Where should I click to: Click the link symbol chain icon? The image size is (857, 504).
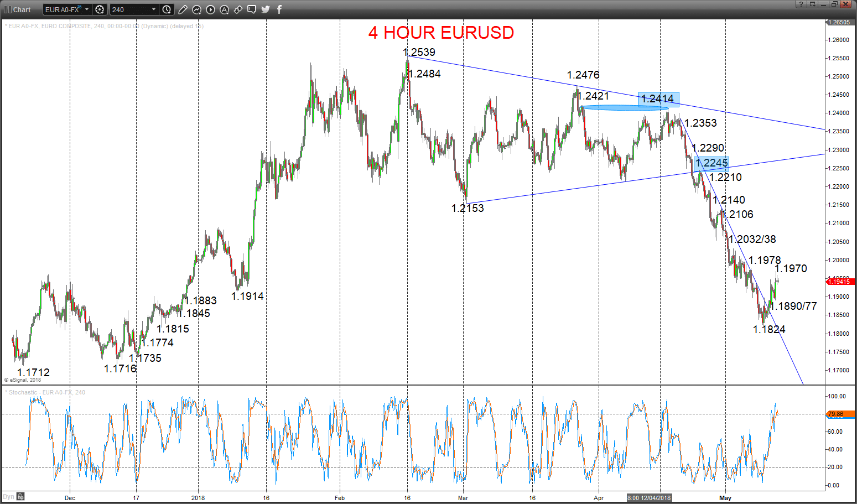point(238,9)
